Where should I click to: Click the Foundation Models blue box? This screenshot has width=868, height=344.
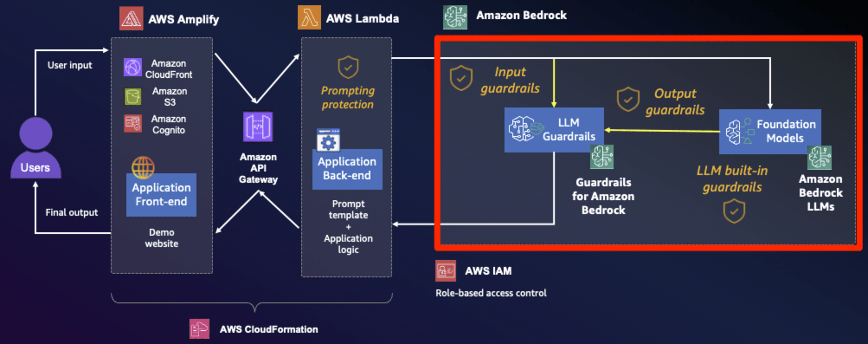tap(770, 132)
